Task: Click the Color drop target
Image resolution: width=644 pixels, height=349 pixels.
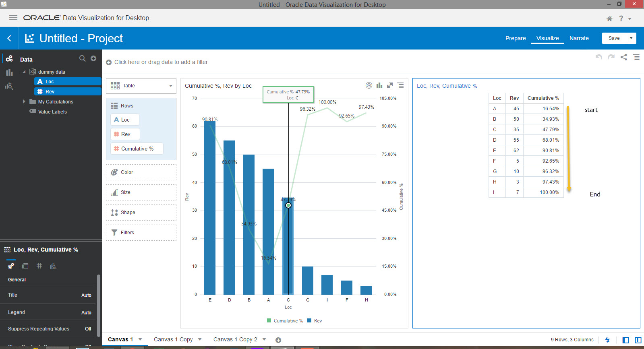Action: 141,172
